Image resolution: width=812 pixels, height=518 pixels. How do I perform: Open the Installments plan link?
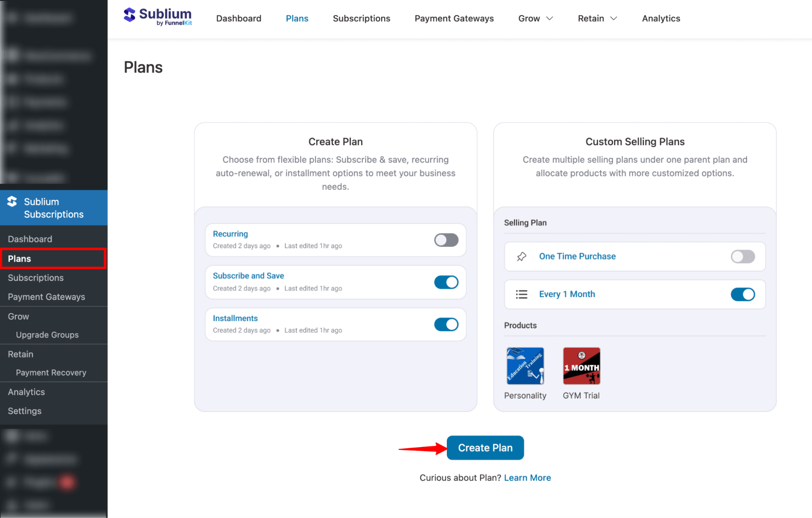coord(235,318)
